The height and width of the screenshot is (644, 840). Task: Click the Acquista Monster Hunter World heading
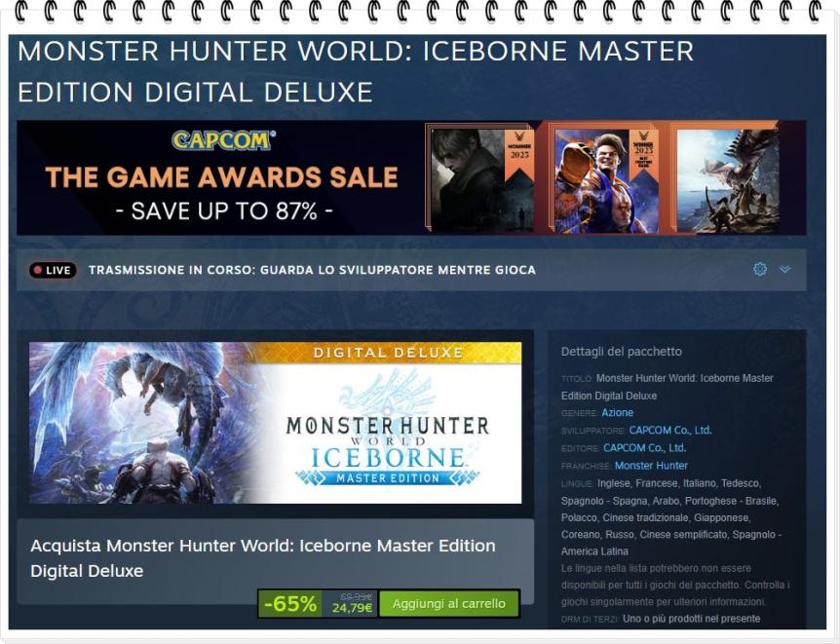[263, 558]
